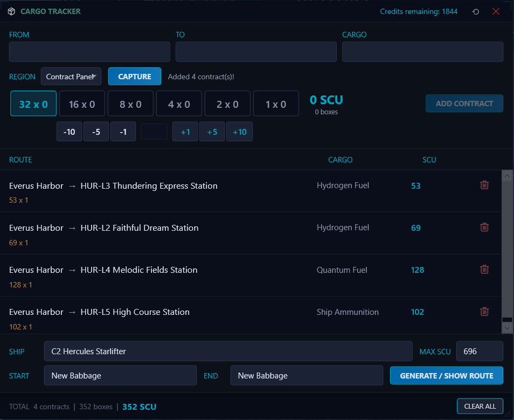Click the TO input field
The height and width of the screenshot is (420, 514).
pyautogui.click(x=256, y=52)
